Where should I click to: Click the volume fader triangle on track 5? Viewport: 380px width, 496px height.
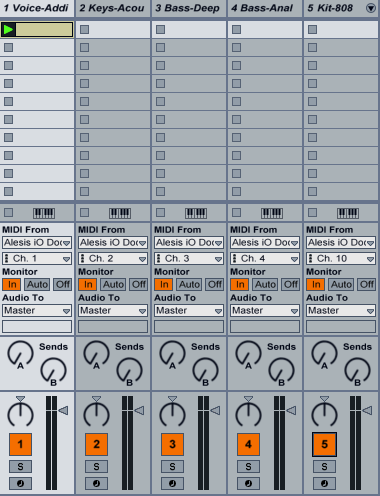367,410
